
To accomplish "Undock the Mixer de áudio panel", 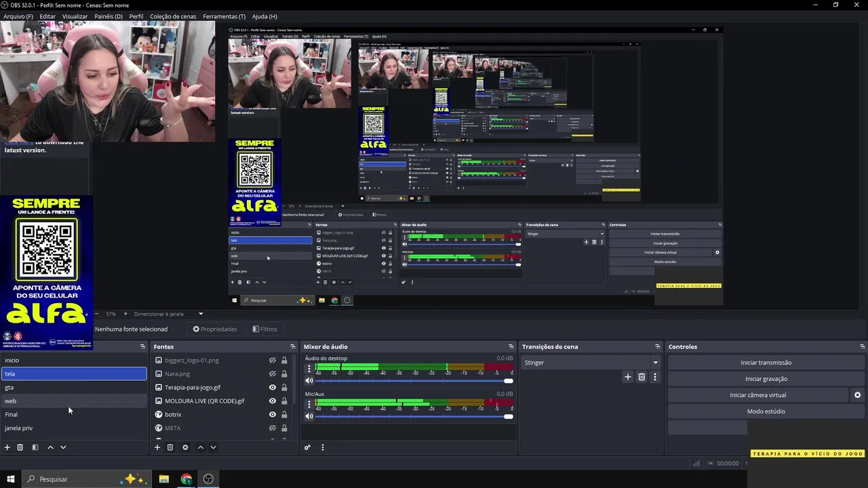I will 511,346.
